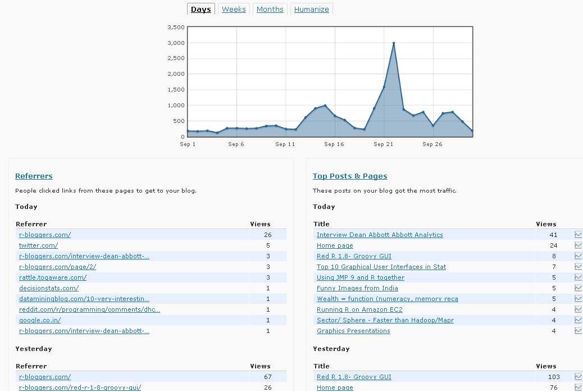Click chart icon for Funny Images from India
This screenshot has height=392, width=583.
click(x=579, y=288)
